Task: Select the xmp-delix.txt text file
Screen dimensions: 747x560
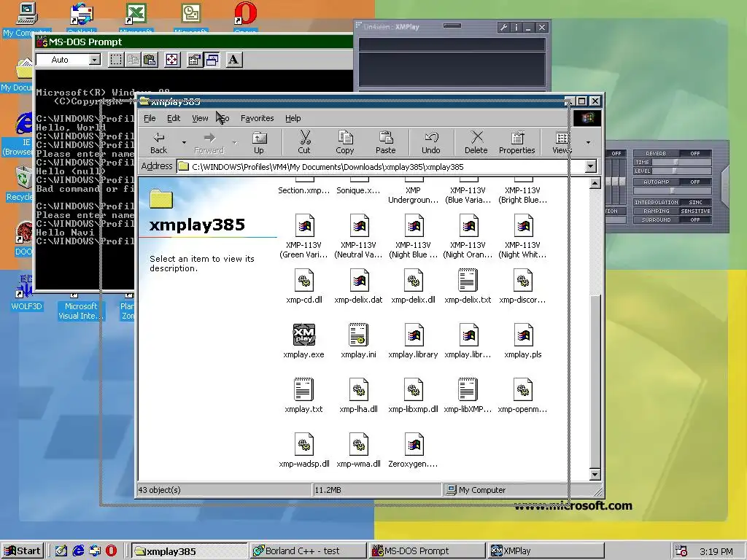Action: click(468, 286)
